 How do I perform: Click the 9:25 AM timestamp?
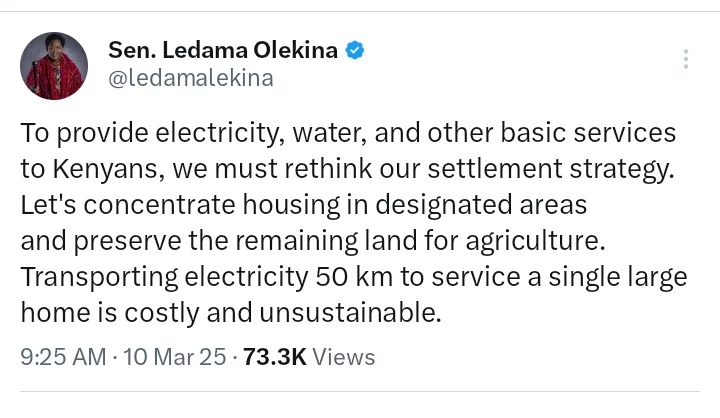pos(62,356)
